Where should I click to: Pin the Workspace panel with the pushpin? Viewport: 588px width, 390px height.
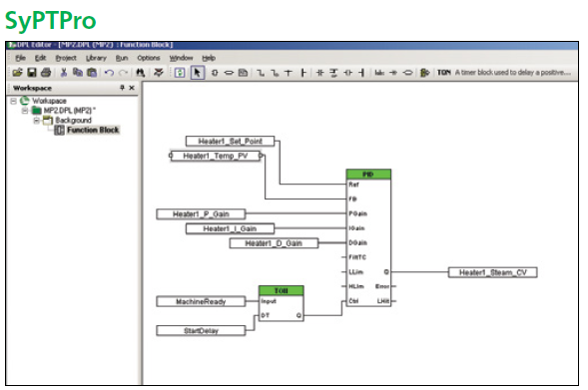coord(122,88)
